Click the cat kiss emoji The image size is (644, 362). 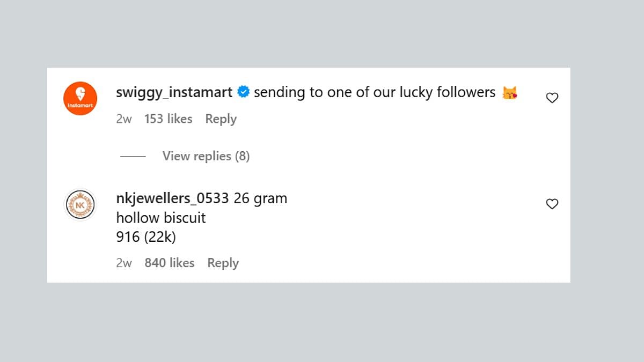[509, 93]
